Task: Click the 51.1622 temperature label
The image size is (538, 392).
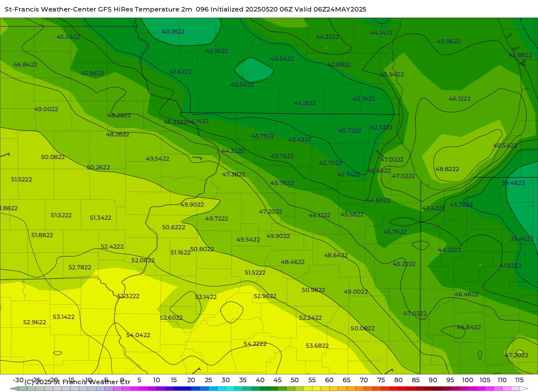Action: (180, 253)
